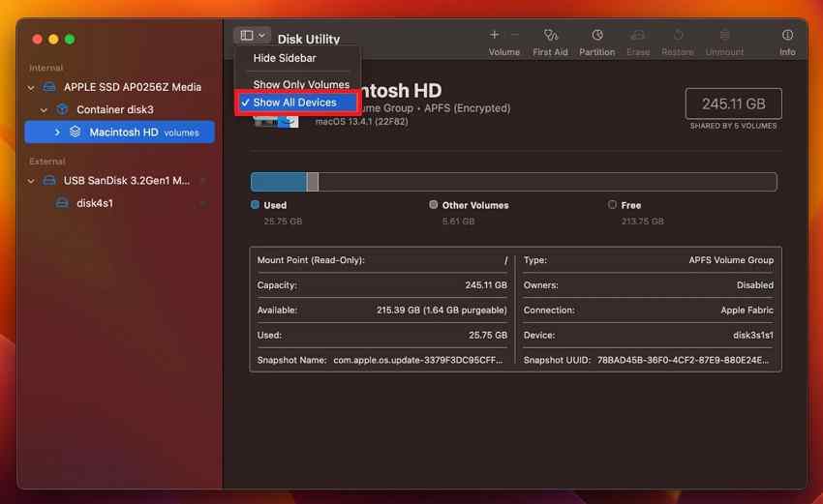The height and width of the screenshot is (504, 823).
Task: Click the Available 215.39 GB value
Action: click(442, 310)
